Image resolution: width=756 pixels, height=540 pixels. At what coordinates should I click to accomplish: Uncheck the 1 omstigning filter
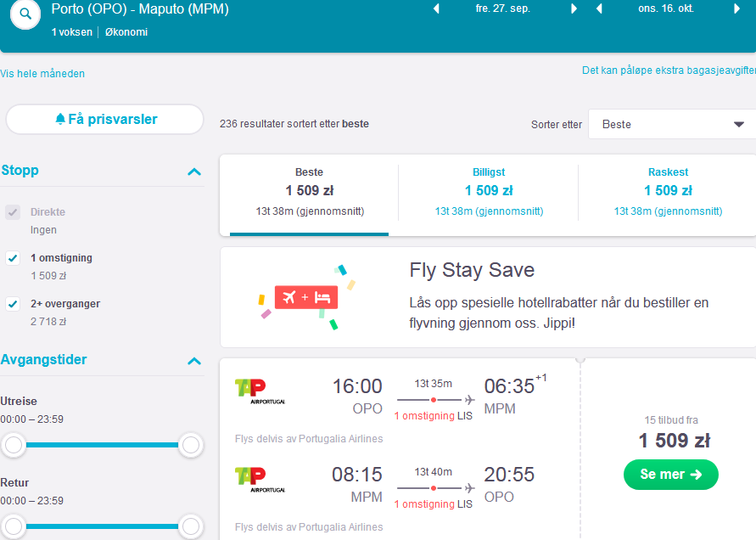(13, 258)
